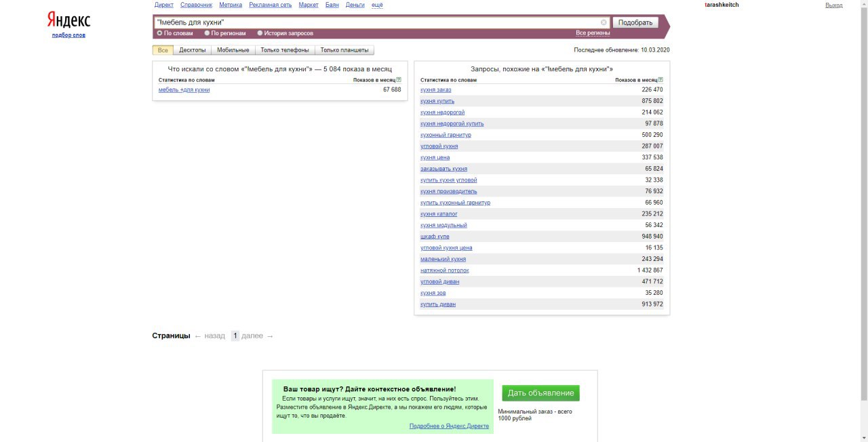Switch to Только телефоны tab

click(x=285, y=50)
